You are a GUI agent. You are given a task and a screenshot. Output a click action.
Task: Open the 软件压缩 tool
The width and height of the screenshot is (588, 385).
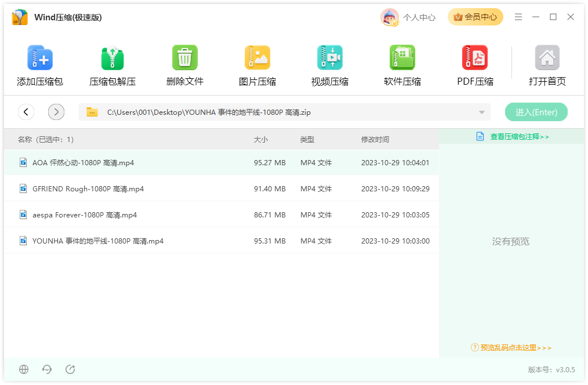[x=402, y=58]
